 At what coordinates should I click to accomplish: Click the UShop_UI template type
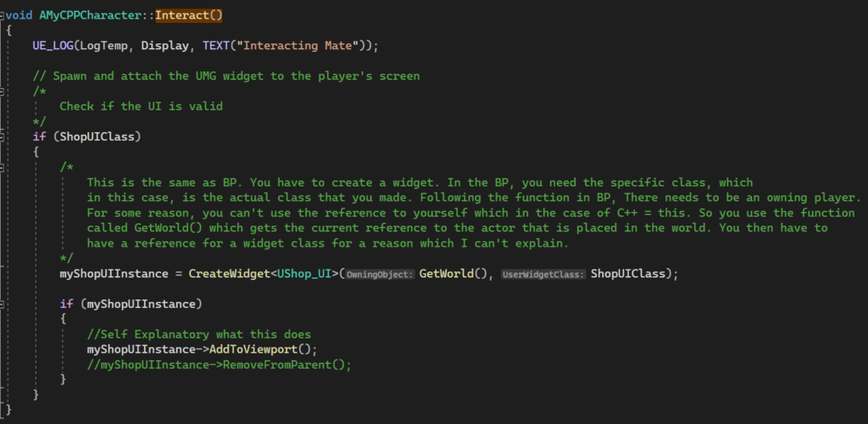(305, 273)
